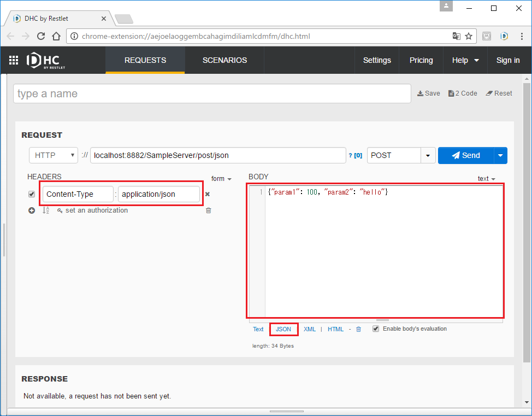Open a new browser tab
532x416 pixels.
tap(124, 19)
